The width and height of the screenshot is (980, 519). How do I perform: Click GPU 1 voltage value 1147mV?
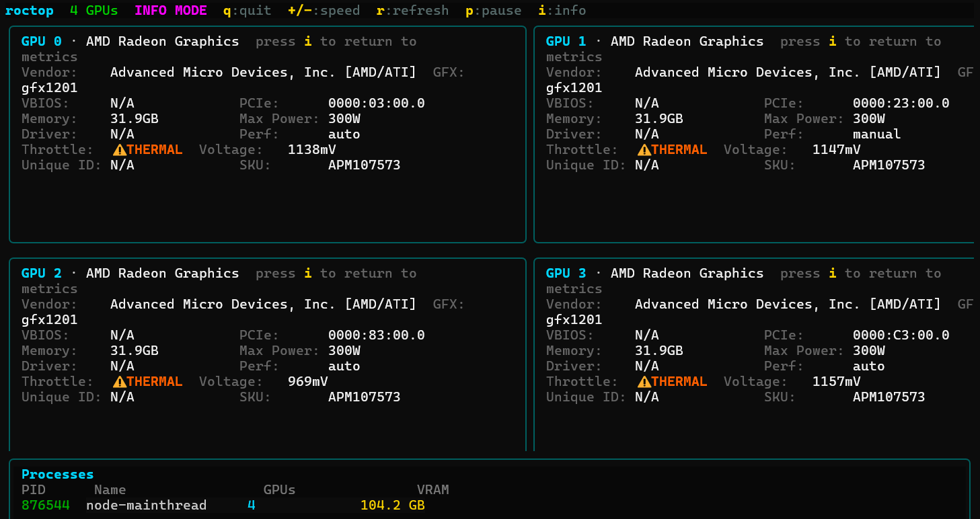837,150
